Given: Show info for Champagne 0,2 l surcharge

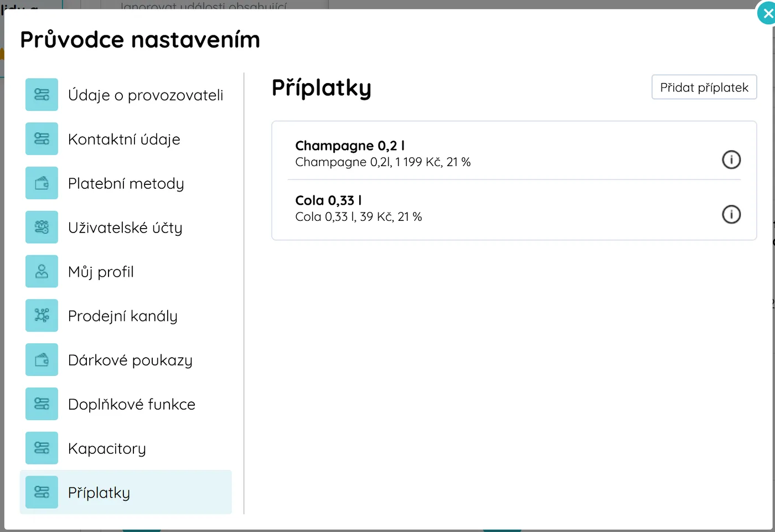Looking at the screenshot, I should 731,159.
